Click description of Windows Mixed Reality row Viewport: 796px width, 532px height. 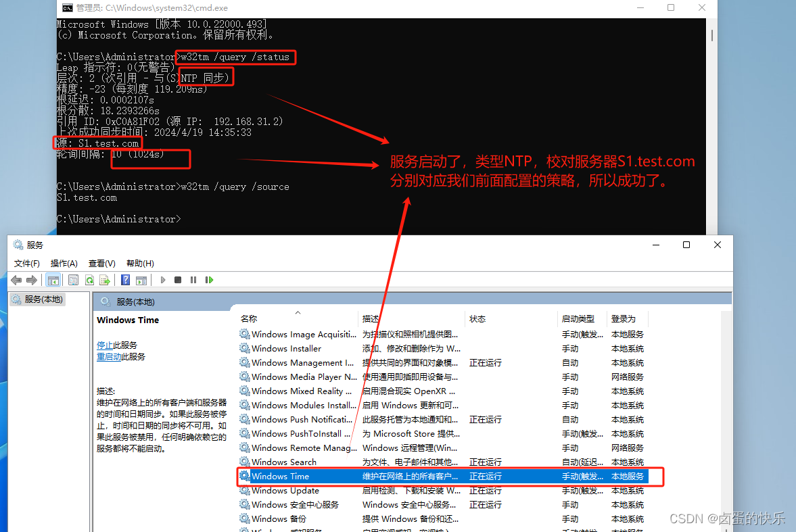point(408,391)
